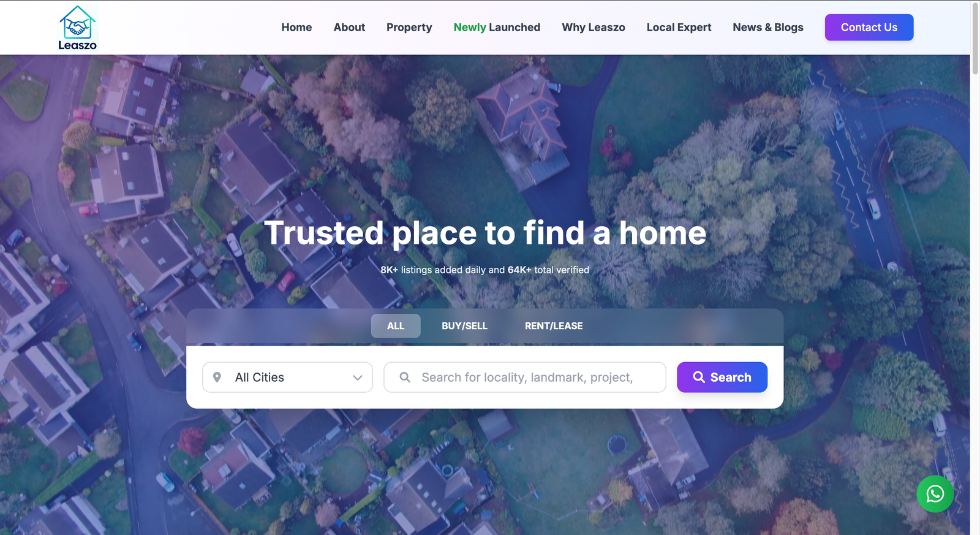Screen dimensions: 980x535
Task: Click the locality search input field
Action: click(525, 378)
